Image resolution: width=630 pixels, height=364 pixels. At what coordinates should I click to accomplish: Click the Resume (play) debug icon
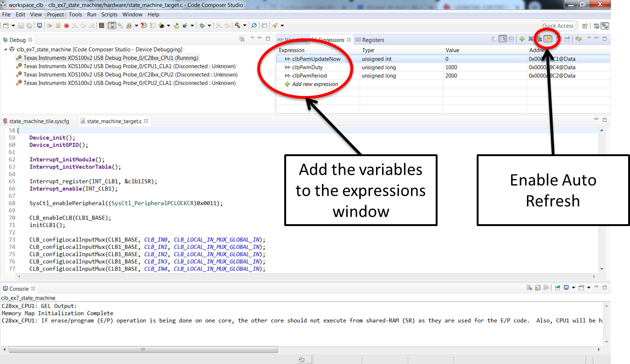pos(49,26)
